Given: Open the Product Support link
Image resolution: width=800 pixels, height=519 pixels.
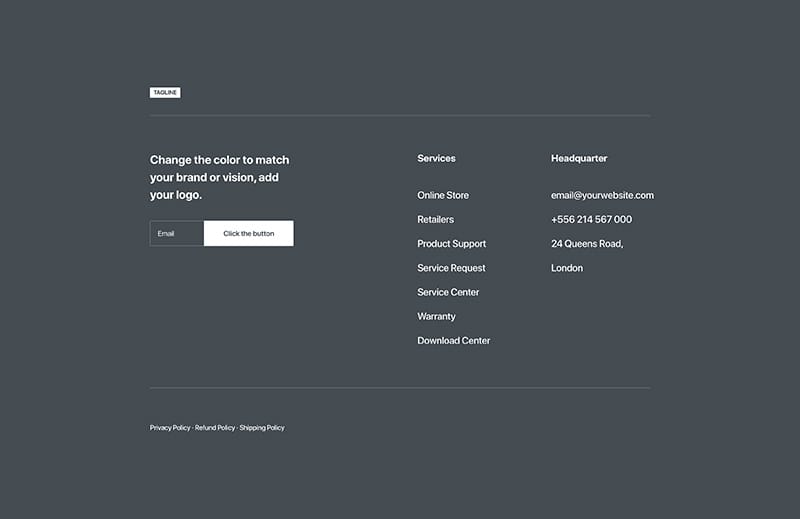Looking at the screenshot, I should click(x=452, y=244).
